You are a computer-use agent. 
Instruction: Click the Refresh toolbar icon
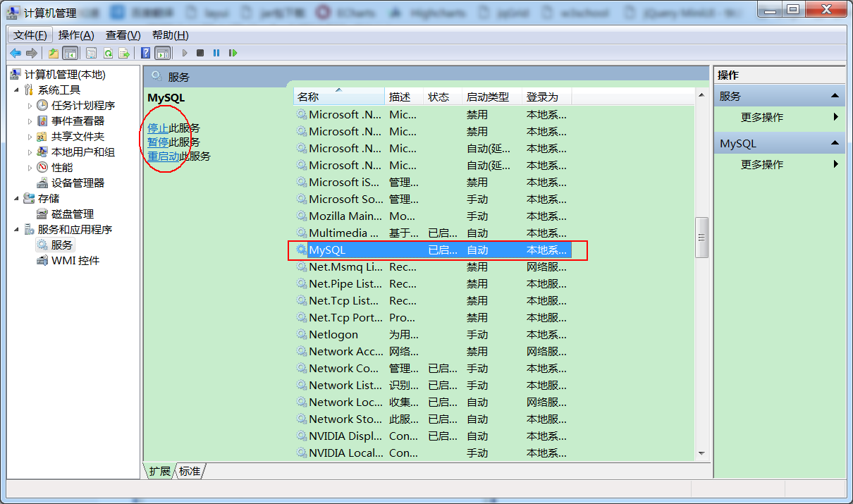click(108, 53)
